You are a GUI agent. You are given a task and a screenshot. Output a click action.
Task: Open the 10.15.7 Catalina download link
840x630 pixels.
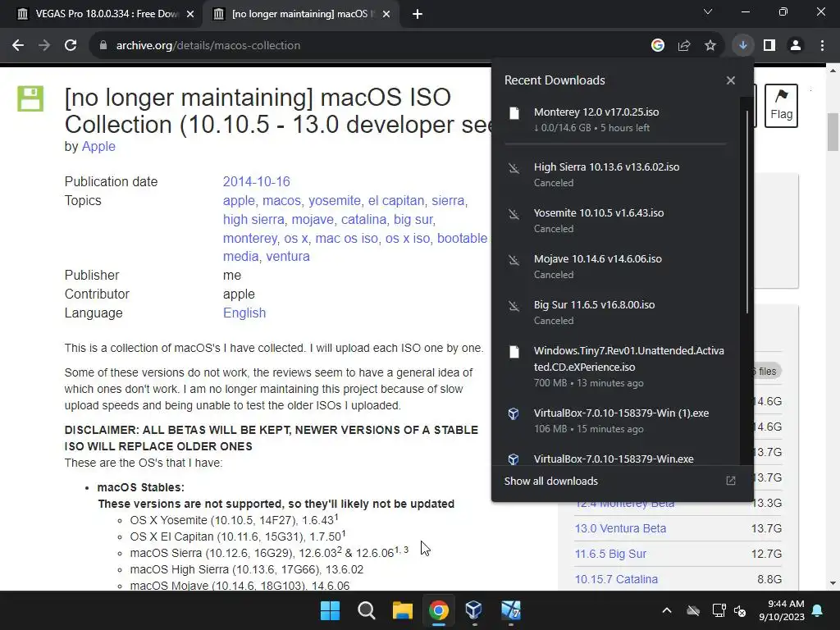point(616,579)
